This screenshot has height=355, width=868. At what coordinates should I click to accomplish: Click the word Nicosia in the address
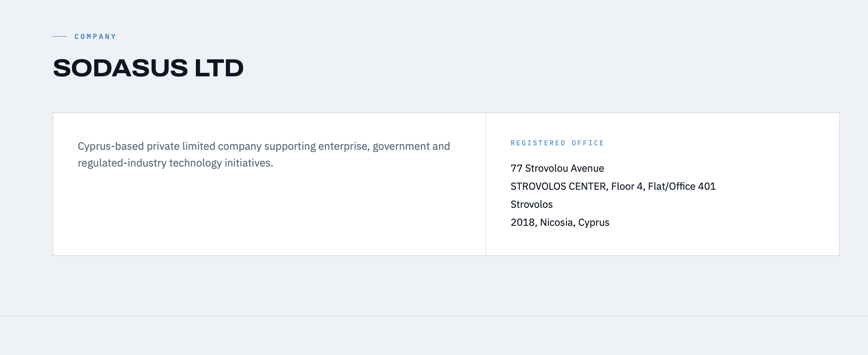click(x=558, y=222)
